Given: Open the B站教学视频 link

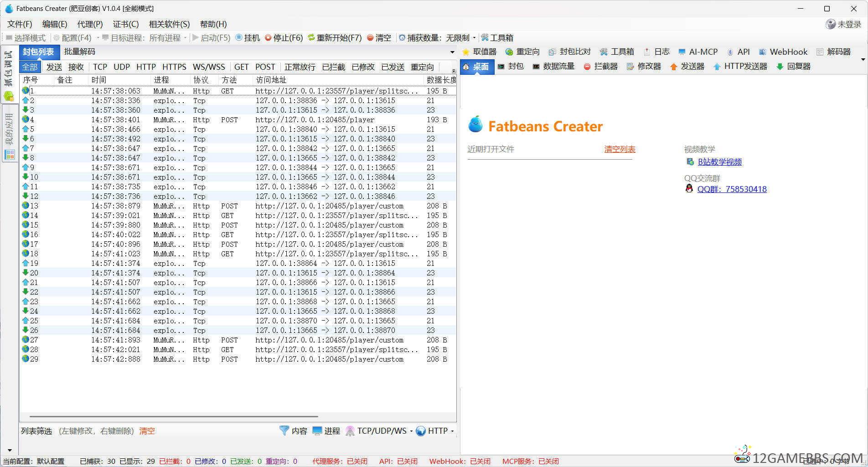Looking at the screenshot, I should point(719,162).
